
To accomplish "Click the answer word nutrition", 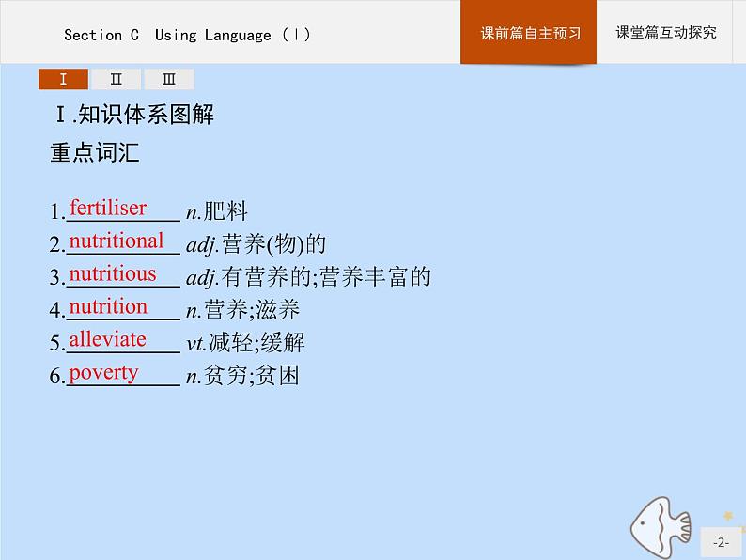I will [108, 307].
